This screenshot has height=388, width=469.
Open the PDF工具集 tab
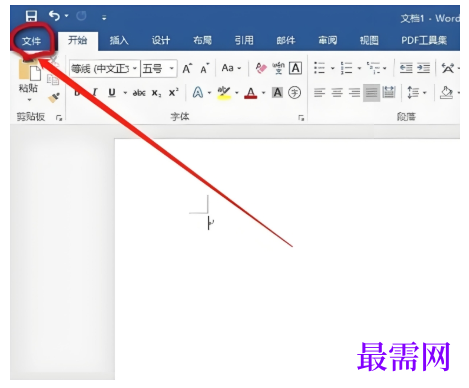(x=424, y=40)
